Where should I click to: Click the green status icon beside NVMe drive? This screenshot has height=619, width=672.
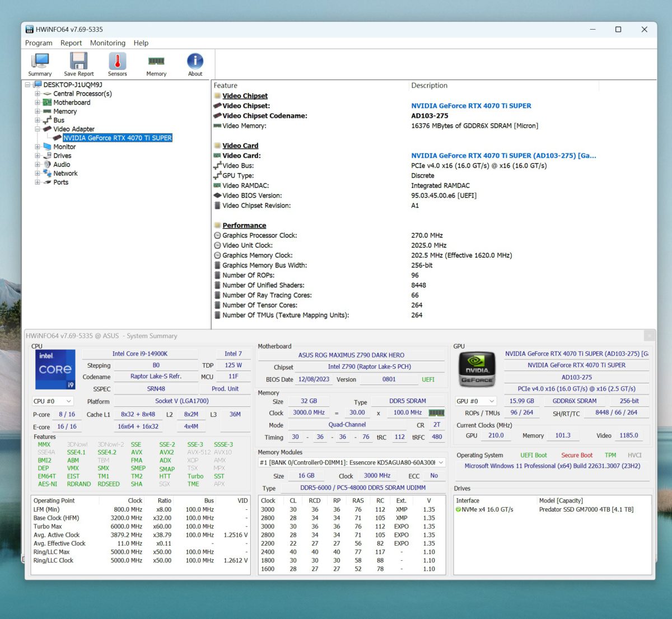pyautogui.click(x=460, y=509)
